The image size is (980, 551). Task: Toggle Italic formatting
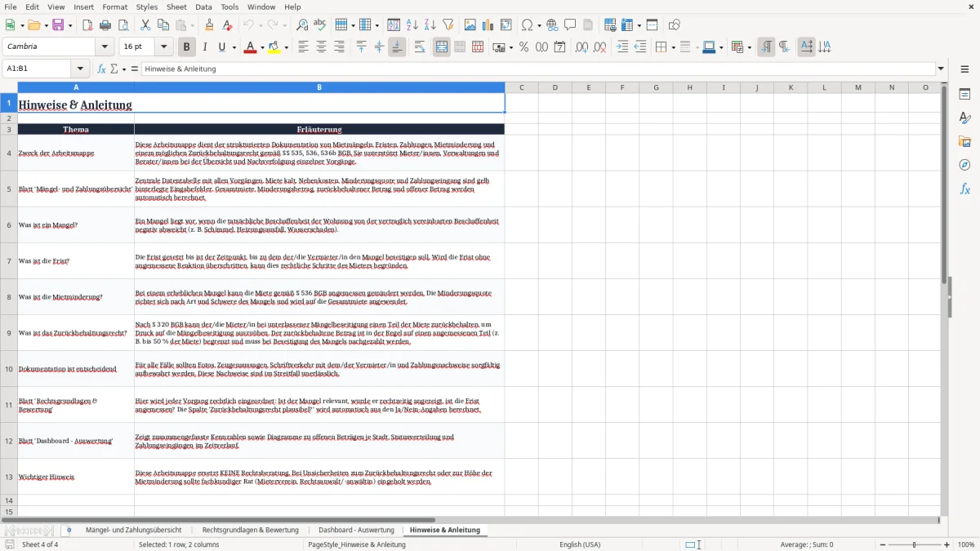(204, 47)
